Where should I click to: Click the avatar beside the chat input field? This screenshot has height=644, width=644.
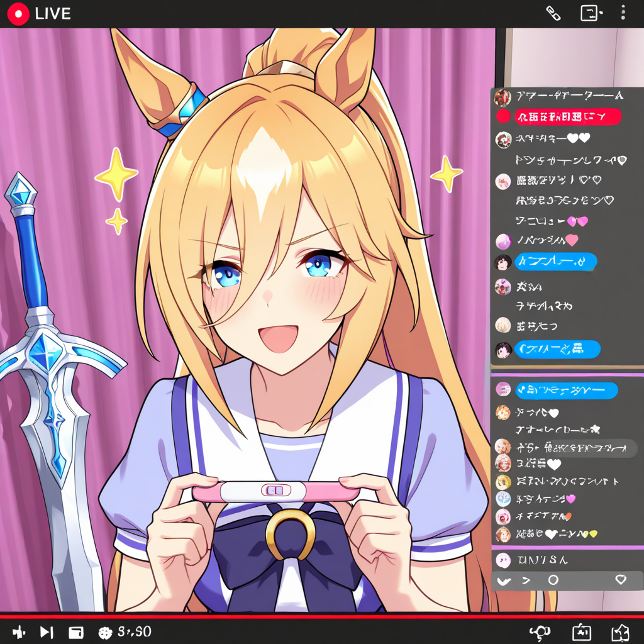(502, 560)
